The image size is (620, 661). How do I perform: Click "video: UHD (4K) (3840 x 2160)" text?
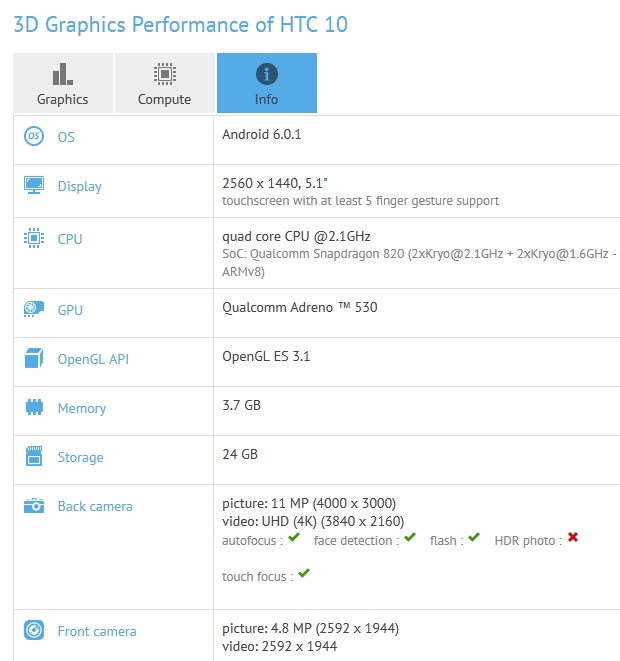coord(313,521)
